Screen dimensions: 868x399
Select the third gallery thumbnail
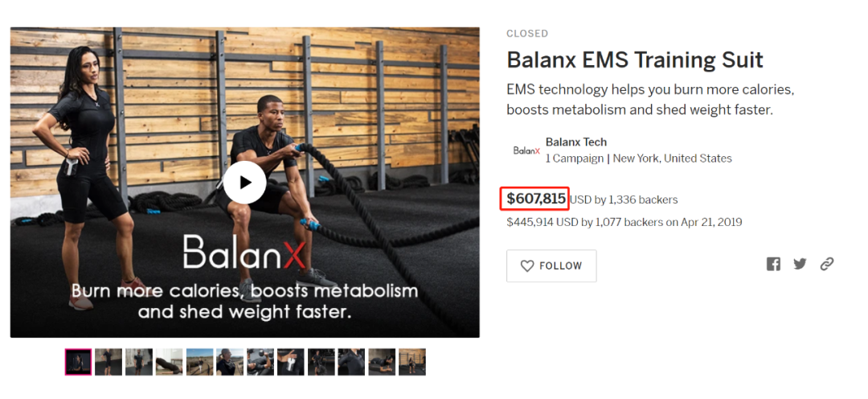(x=139, y=362)
